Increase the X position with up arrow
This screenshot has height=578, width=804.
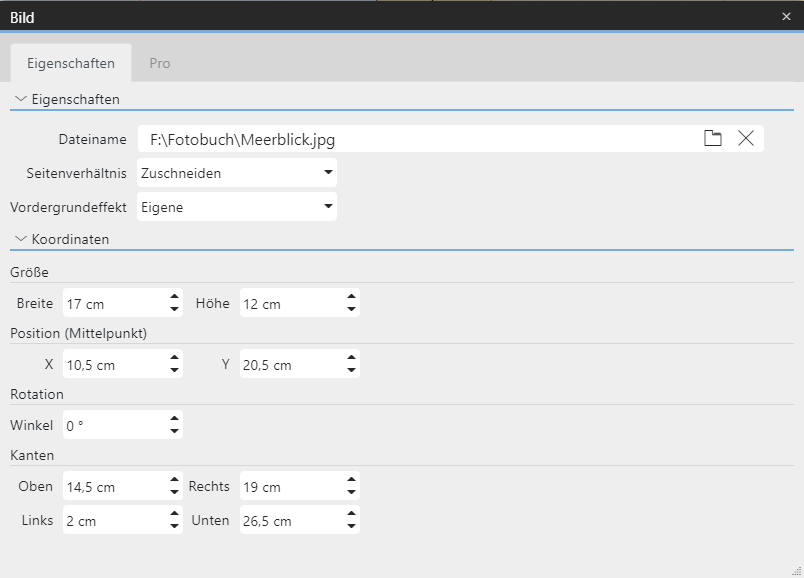175,358
